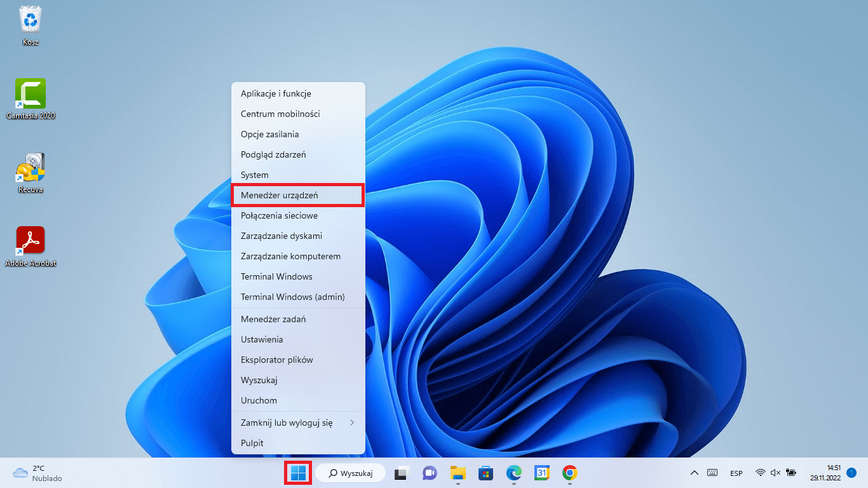Open Zarządzanie dyskami
Image resolution: width=868 pixels, height=488 pixels.
click(298, 236)
